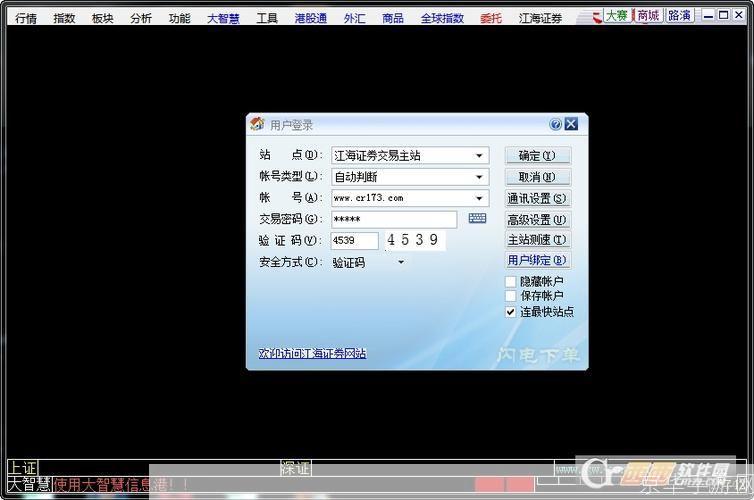Open the 外汇 menu
This screenshot has width=754, height=500.
pos(355,18)
